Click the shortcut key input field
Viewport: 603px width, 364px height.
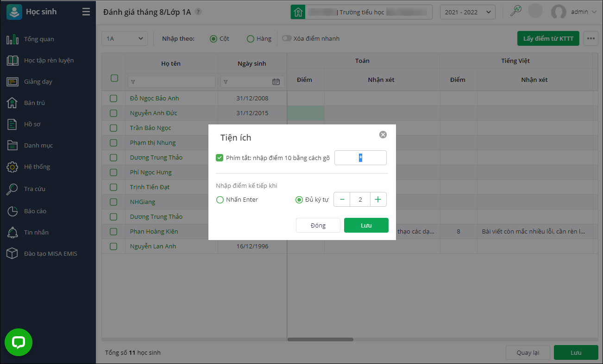(x=360, y=158)
